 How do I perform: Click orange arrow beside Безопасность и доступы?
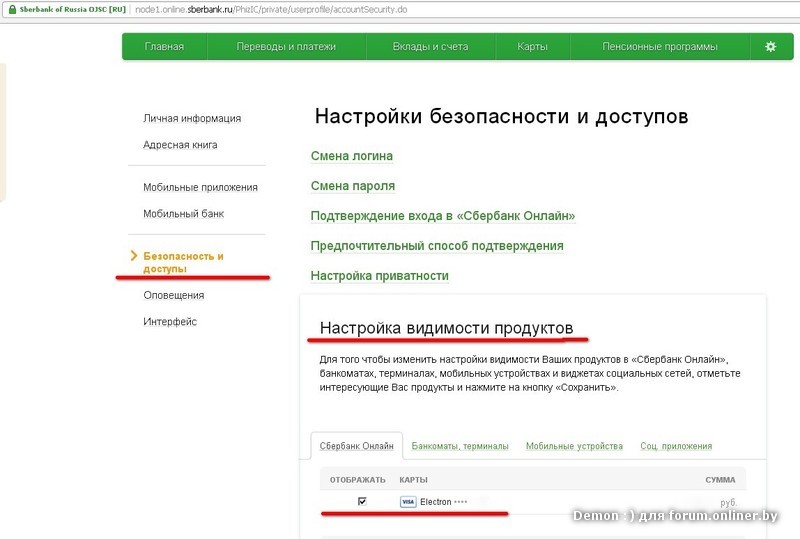[x=134, y=257]
